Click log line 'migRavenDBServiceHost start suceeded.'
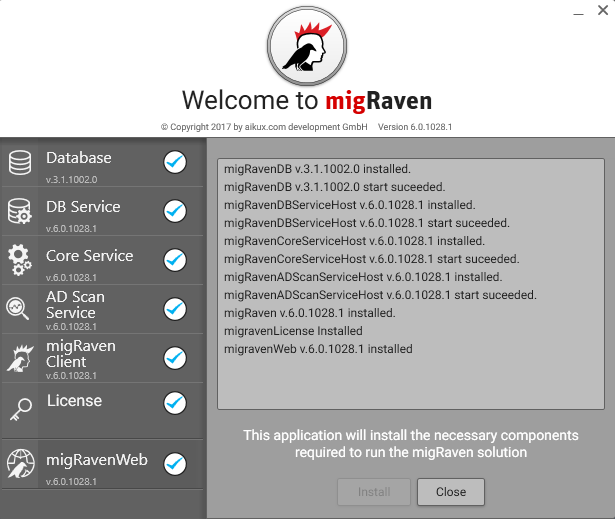Viewport: 615px width, 519px height. 367,223
